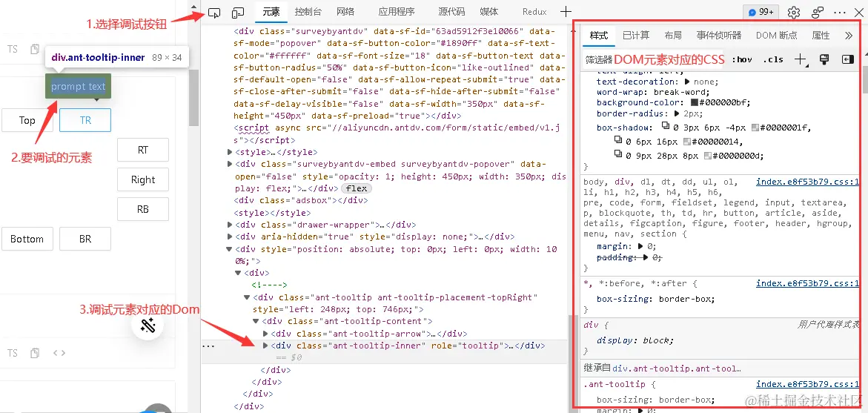868x413 pixels.
Task: Activate the inspect element picker icon
Action: pos(214,12)
